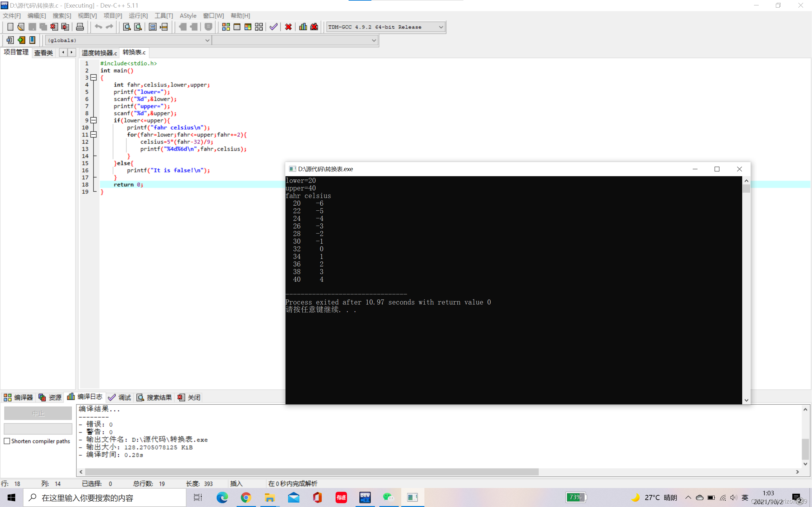Click the Undo arrow icon

click(x=98, y=27)
